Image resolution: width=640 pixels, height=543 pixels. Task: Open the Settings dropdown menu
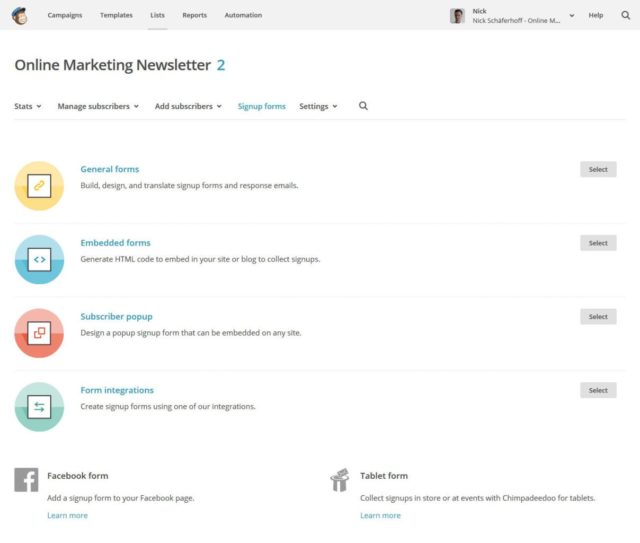(x=318, y=106)
